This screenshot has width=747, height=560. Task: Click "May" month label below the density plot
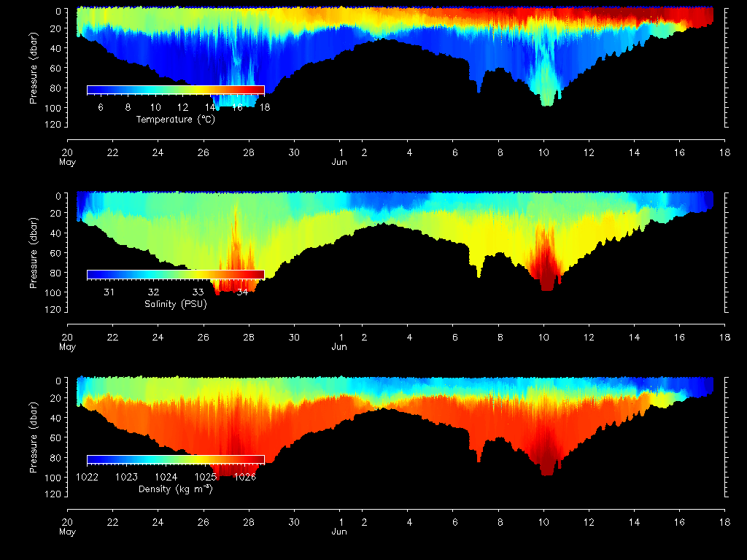click(67, 532)
